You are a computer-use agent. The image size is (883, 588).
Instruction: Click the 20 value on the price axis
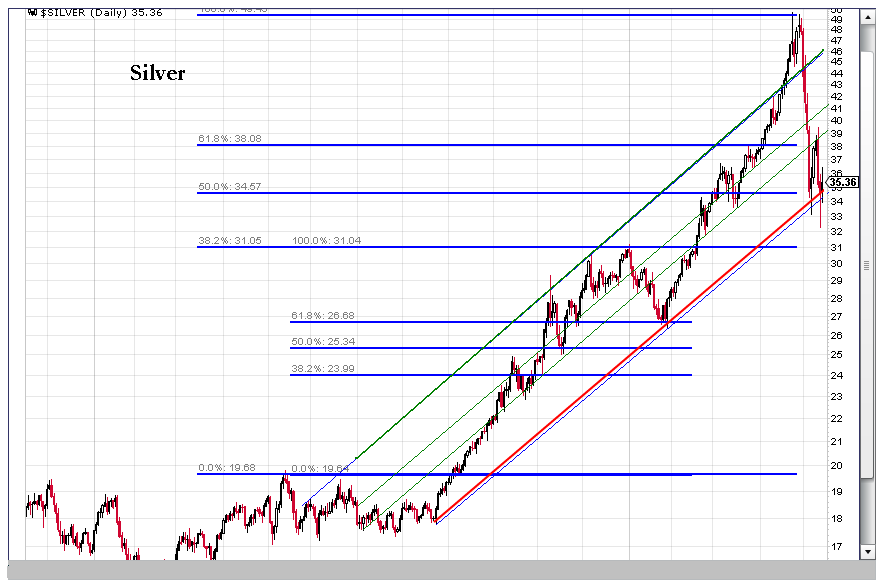[x=836, y=466]
